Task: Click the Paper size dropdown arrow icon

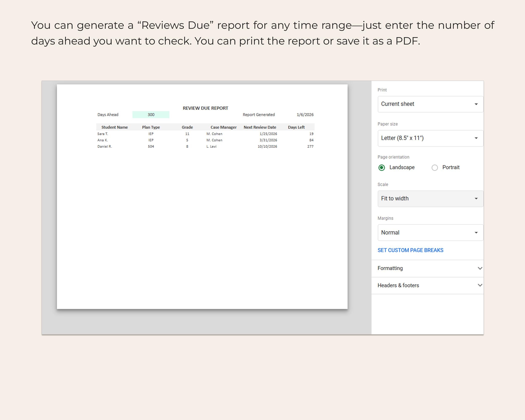Action: [x=476, y=138]
